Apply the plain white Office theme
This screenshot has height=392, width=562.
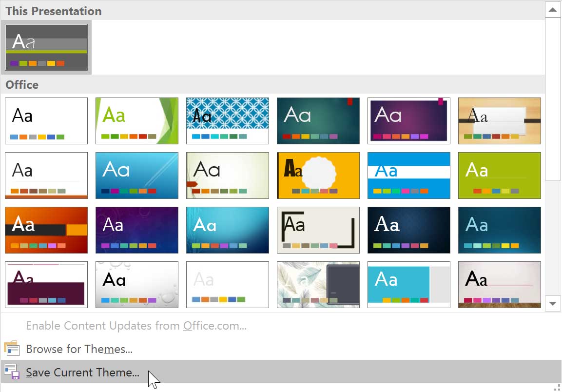coord(46,121)
